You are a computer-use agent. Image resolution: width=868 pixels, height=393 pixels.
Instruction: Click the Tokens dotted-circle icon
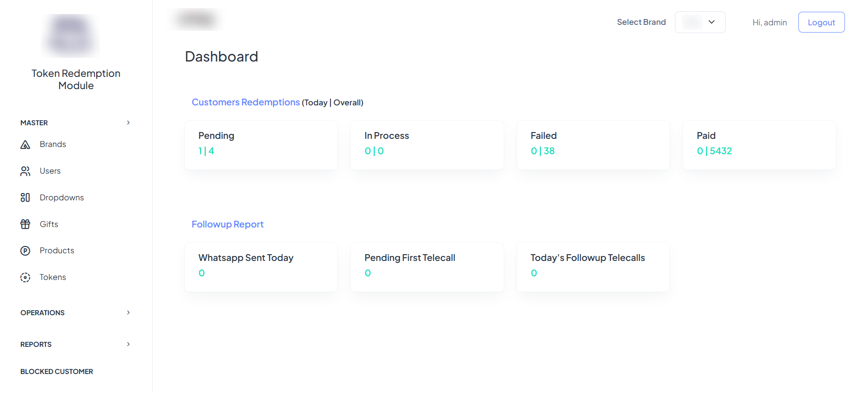25,277
